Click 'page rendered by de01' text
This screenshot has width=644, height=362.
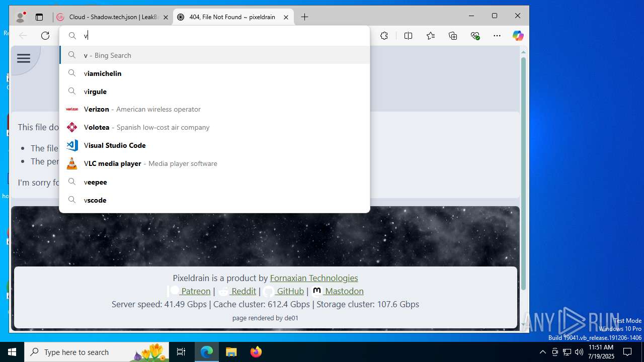tap(265, 318)
